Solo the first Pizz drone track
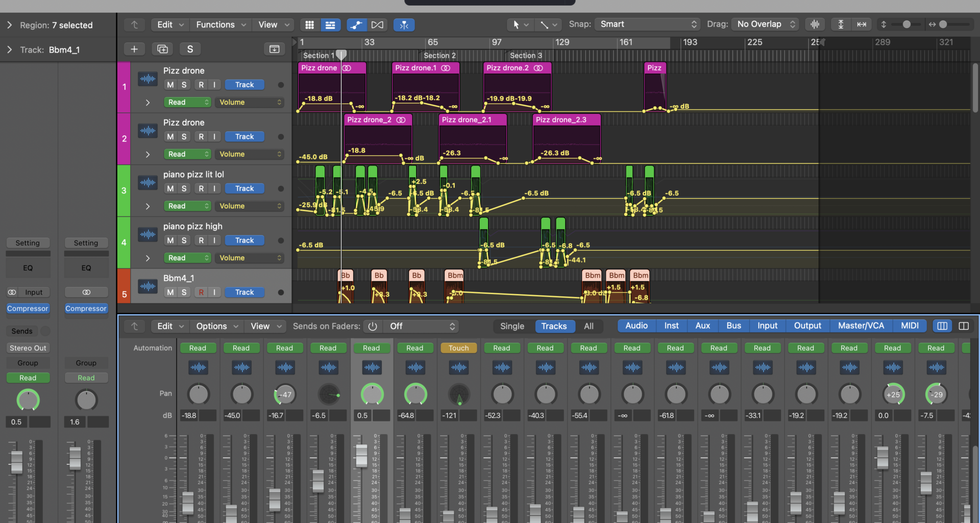980x523 pixels. (x=184, y=84)
